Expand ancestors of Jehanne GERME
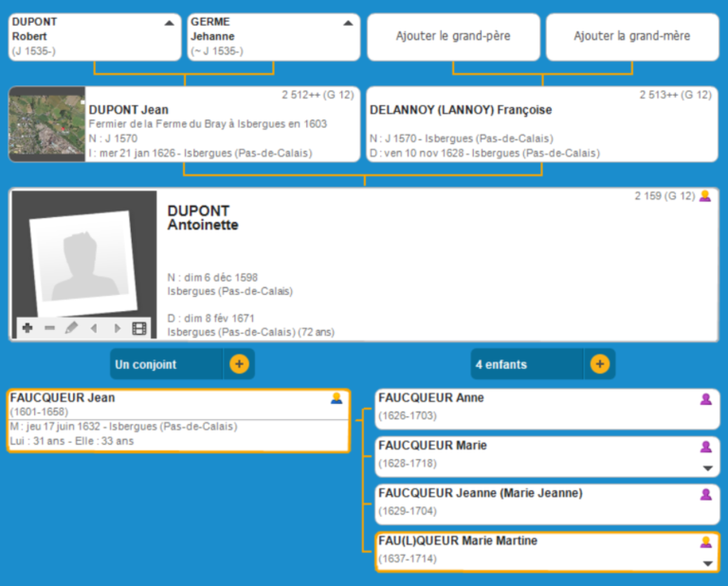Viewport: 728px width, 586px height. (348, 22)
